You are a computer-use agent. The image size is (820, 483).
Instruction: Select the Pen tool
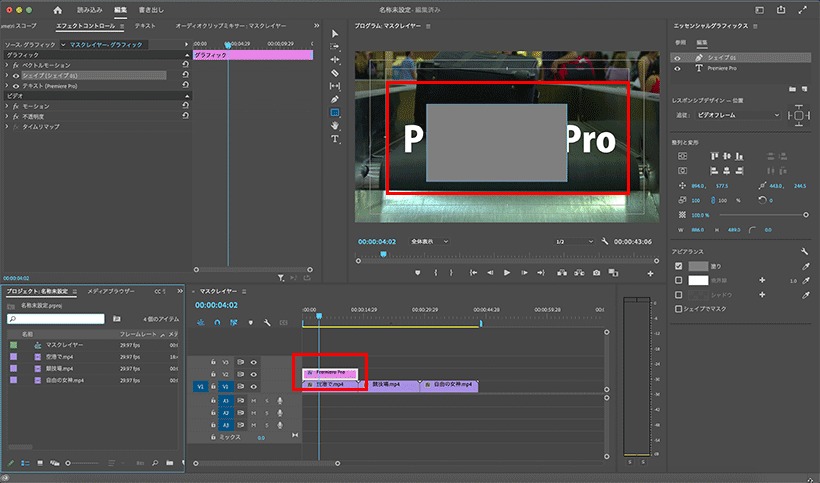pos(335,99)
